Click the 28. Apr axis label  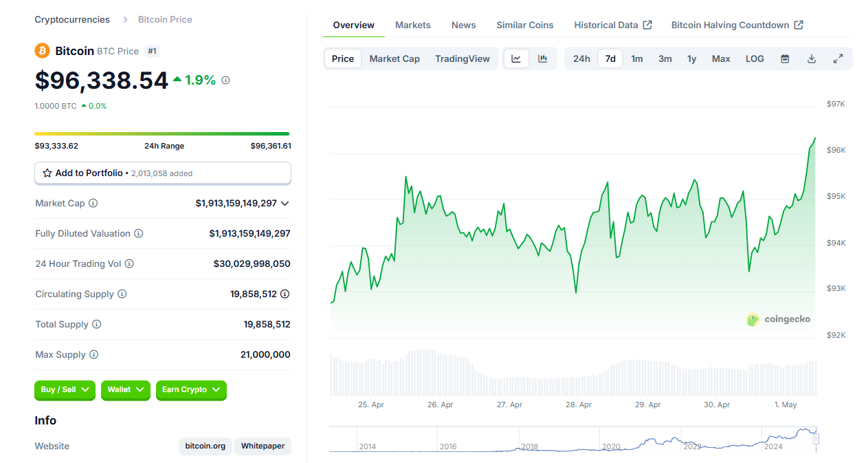pyautogui.click(x=579, y=405)
